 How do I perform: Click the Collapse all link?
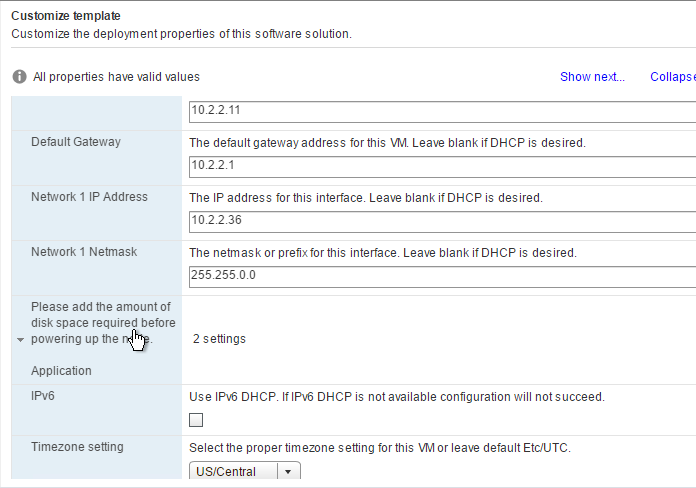coord(673,77)
